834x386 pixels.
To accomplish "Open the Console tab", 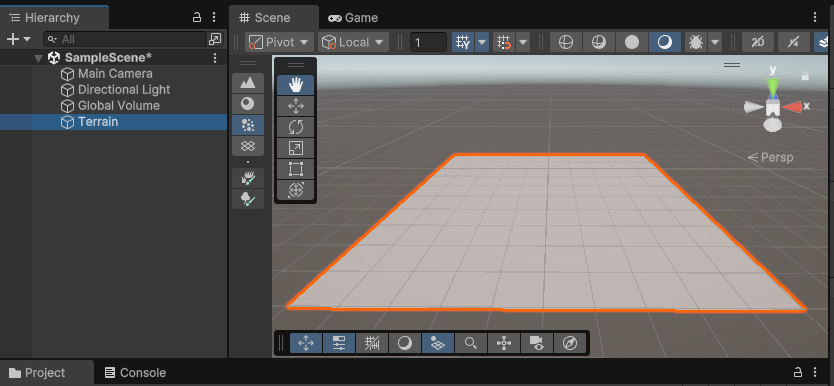I will 135,373.
